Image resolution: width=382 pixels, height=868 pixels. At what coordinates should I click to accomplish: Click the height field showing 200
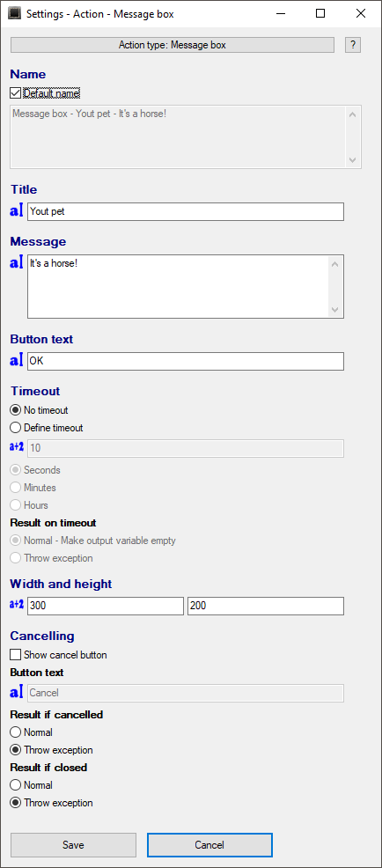coord(266,606)
